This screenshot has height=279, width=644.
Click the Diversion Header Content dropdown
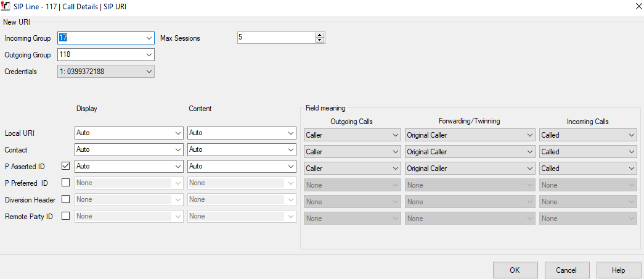coord(242,199)
